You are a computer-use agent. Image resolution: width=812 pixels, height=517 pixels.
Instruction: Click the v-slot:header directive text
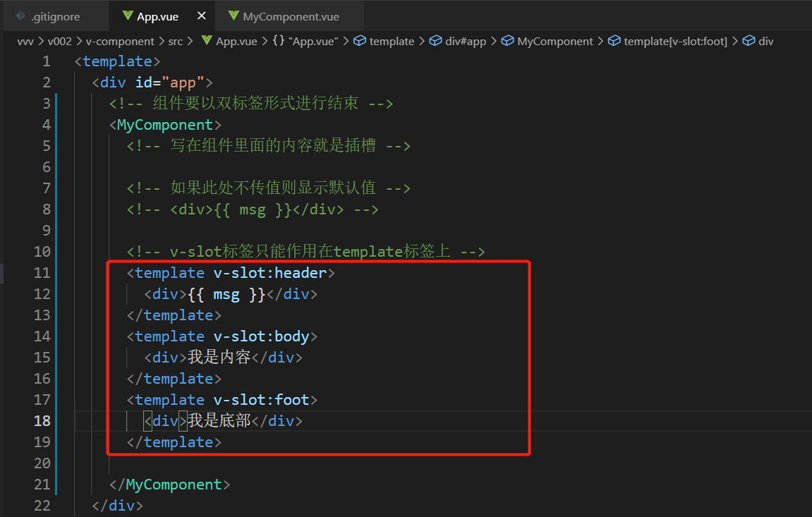point(269,273)
